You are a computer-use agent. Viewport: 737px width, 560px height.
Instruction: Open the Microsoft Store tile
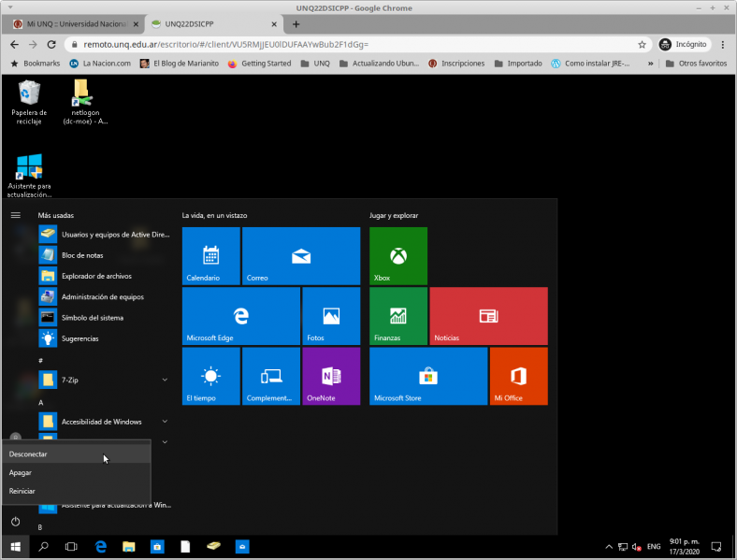point(428,377)
